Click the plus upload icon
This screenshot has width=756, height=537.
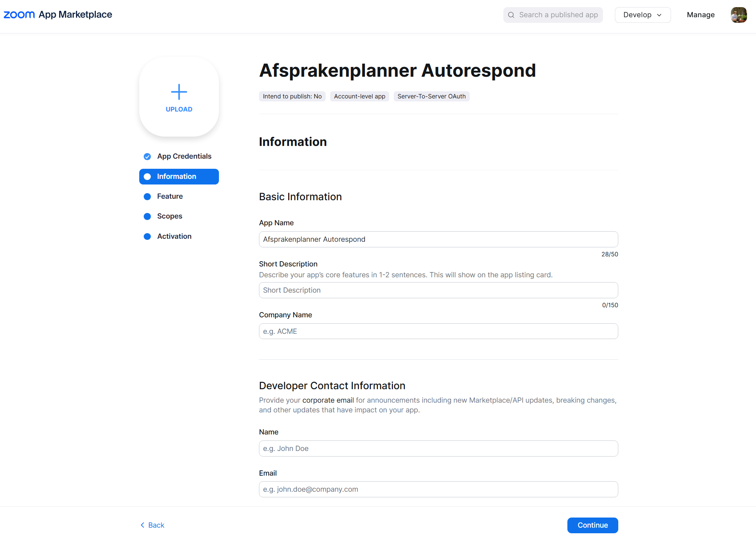click(x=179, y=92)
